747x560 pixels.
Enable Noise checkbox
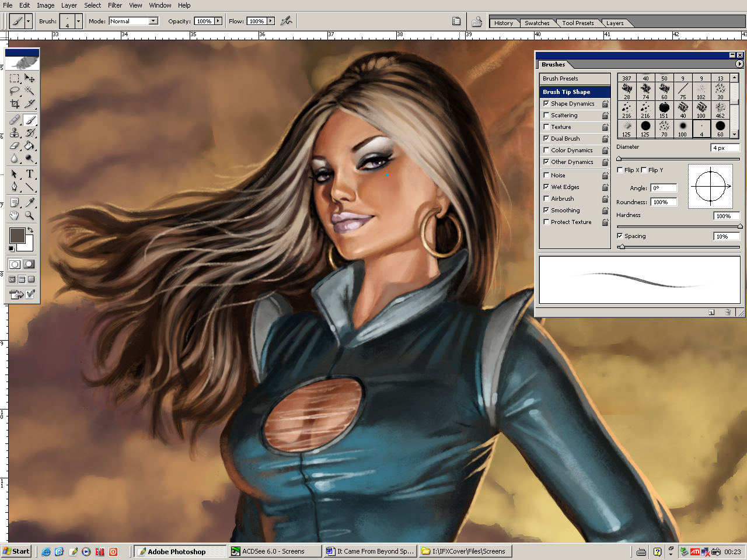coord(546,175)
